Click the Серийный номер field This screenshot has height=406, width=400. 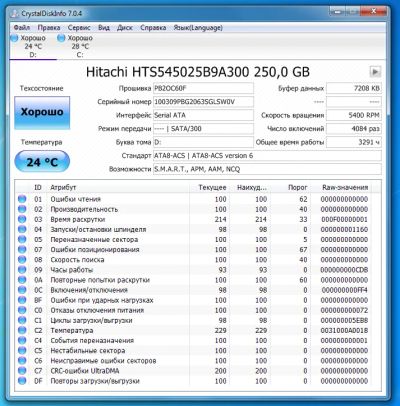click(203, 102)
